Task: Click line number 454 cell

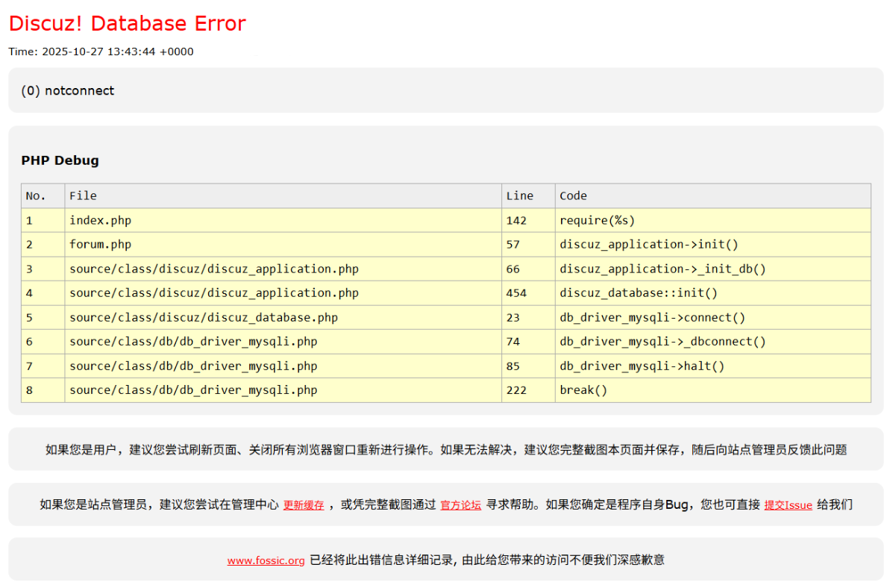Action: [x=516, y=293]
